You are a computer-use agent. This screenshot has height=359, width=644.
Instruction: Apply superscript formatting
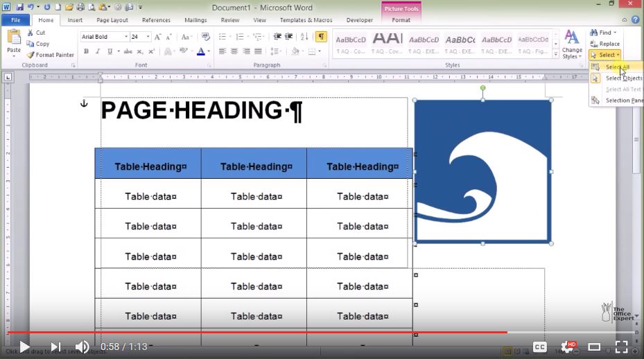coord(152,51)
